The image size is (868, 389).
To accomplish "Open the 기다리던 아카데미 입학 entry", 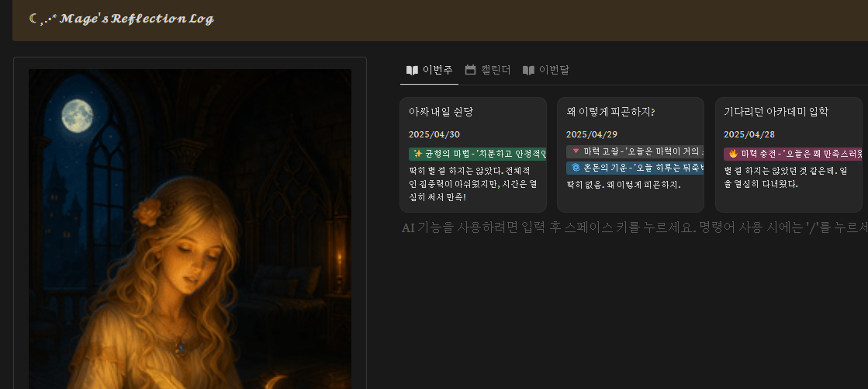I will tap(776, 112).
